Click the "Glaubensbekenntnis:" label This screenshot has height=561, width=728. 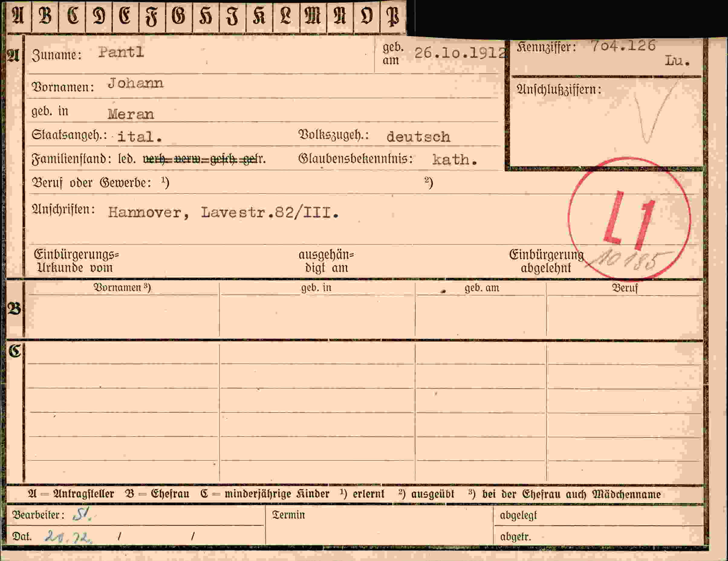[356, 159]
